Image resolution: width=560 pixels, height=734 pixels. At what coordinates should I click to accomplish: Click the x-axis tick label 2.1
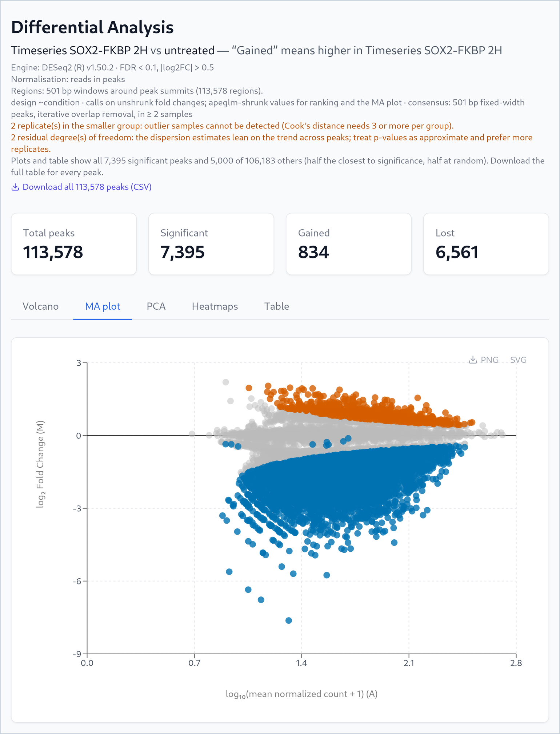click(x=409, y=663)
